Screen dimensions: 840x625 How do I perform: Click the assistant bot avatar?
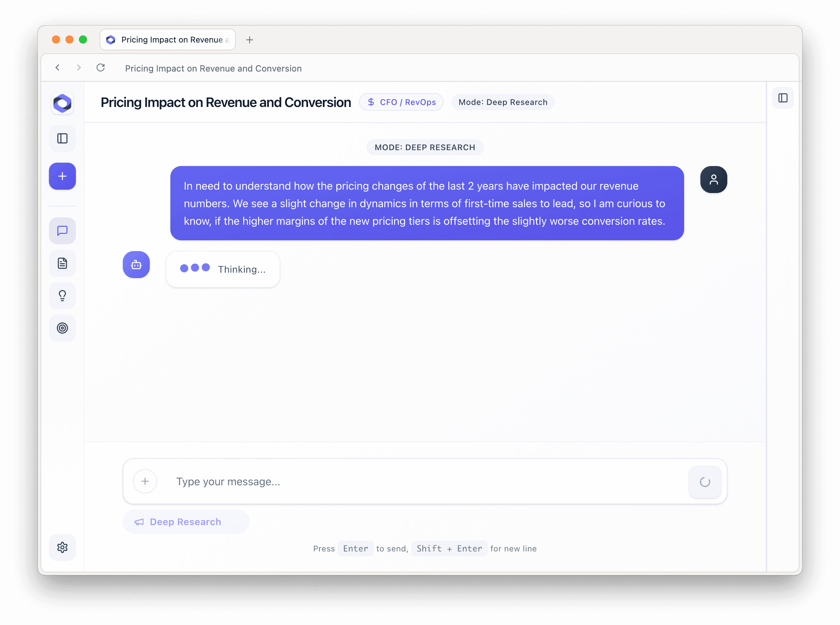click(136, 265)
